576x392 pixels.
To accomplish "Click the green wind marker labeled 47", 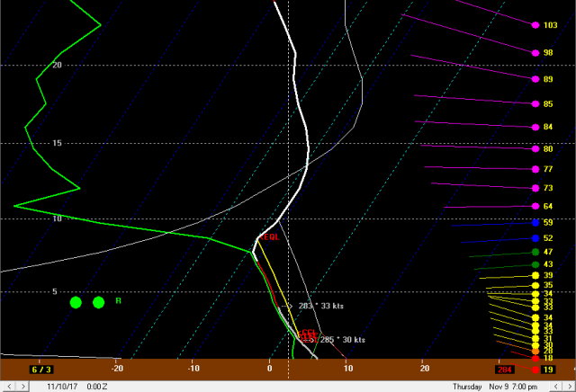I will point(535,253).
